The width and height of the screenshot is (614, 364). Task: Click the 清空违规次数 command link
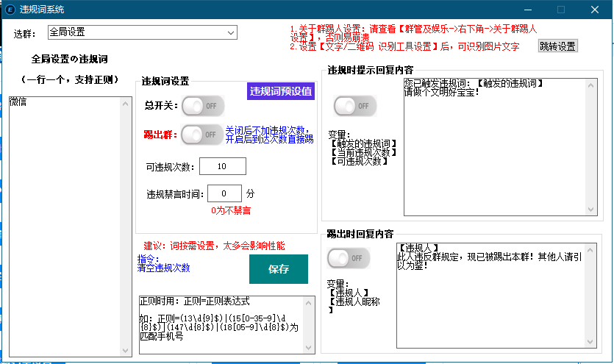[x=163, y=268]
